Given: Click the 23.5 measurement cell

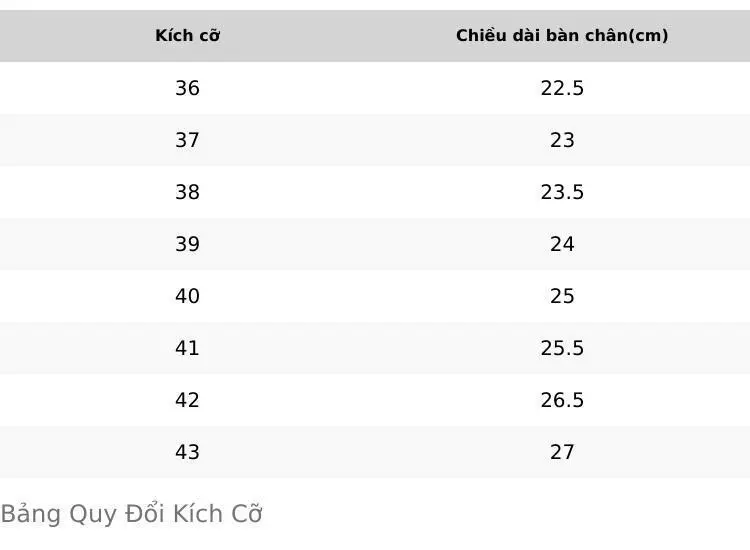Looking at the screenshot, I should click(x=562, y=192).
